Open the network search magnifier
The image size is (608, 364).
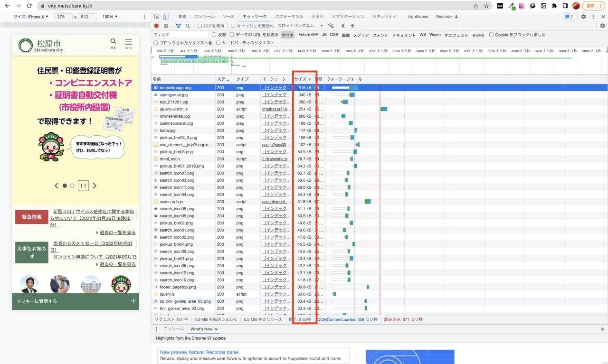[x=188, y=26]
